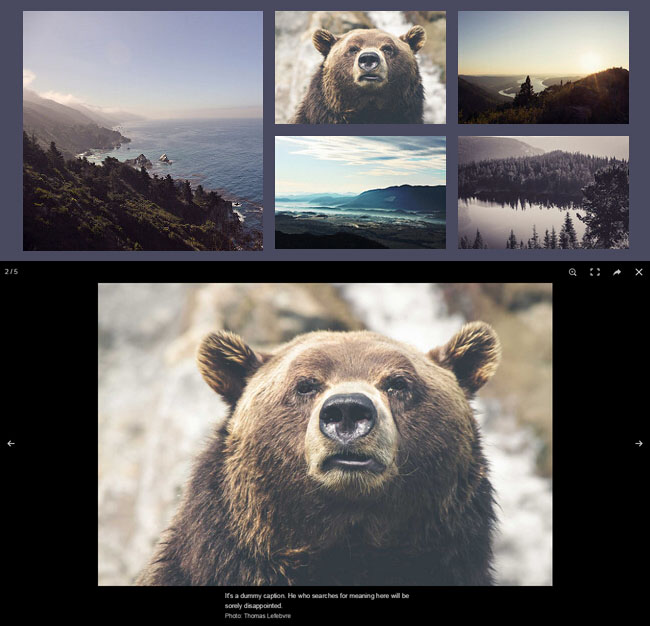Open the sunset over valley thumbnail
Viewport: 650px width, 626px height.
coord(543,67)
